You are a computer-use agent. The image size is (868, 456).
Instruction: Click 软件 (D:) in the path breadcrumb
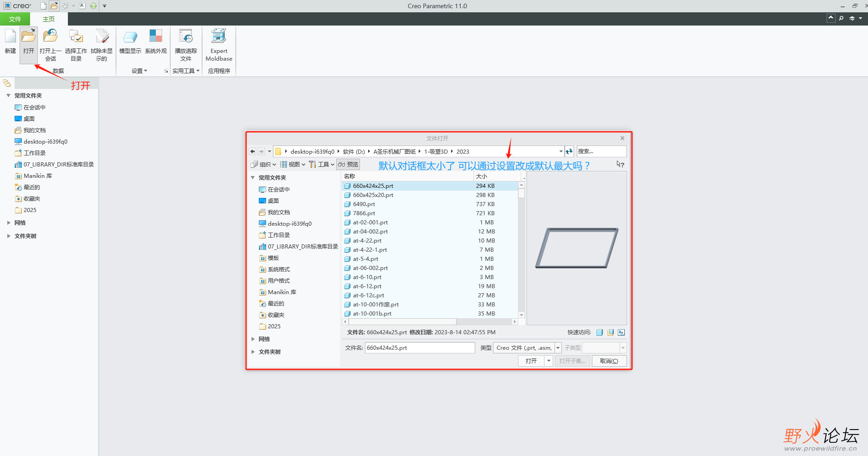pos(354,152)
